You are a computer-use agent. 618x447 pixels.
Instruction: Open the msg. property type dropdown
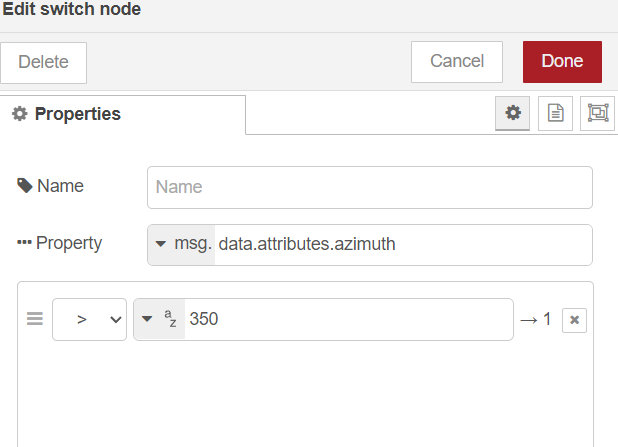[x=182, y=244]
